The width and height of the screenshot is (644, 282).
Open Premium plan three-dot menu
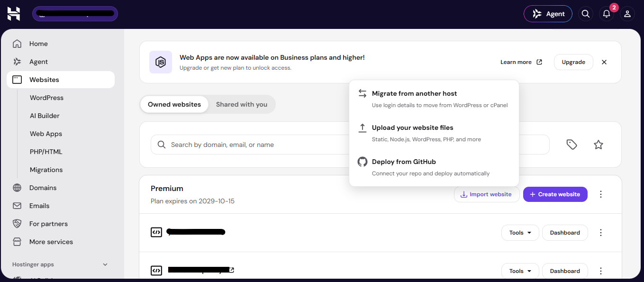601,194
